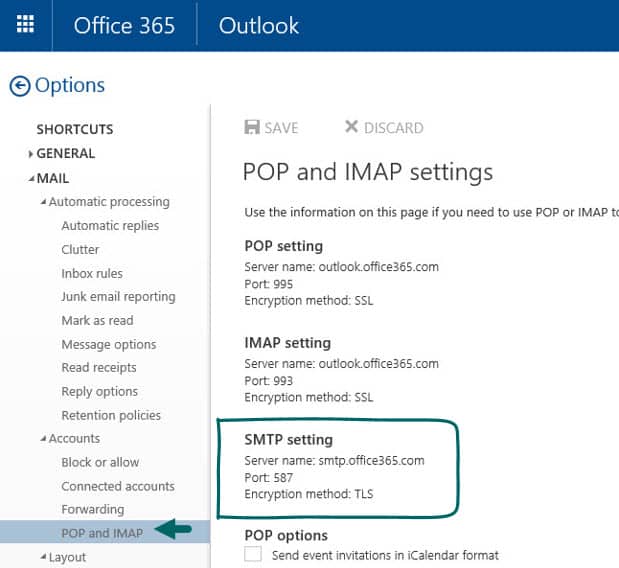The width and height of the screenshot is (619, 568).
Task: Open Mark as read settings
Action: tap(97, 321)
